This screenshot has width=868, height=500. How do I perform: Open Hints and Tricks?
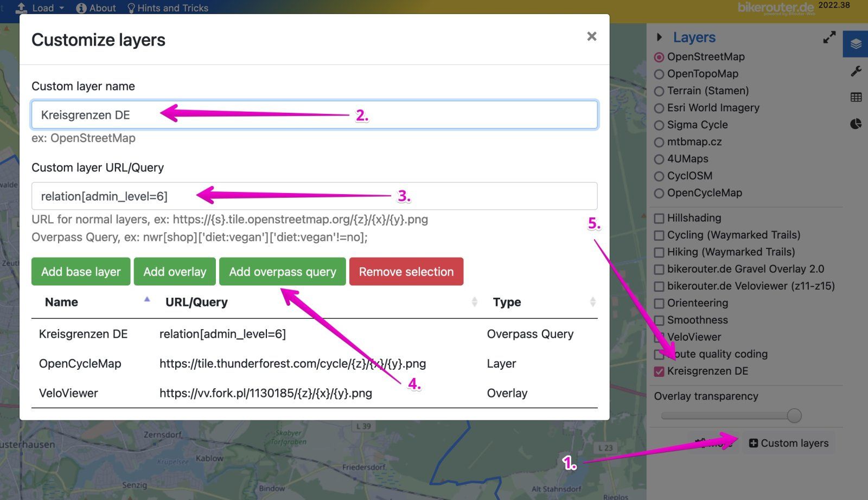click(168, 8)
